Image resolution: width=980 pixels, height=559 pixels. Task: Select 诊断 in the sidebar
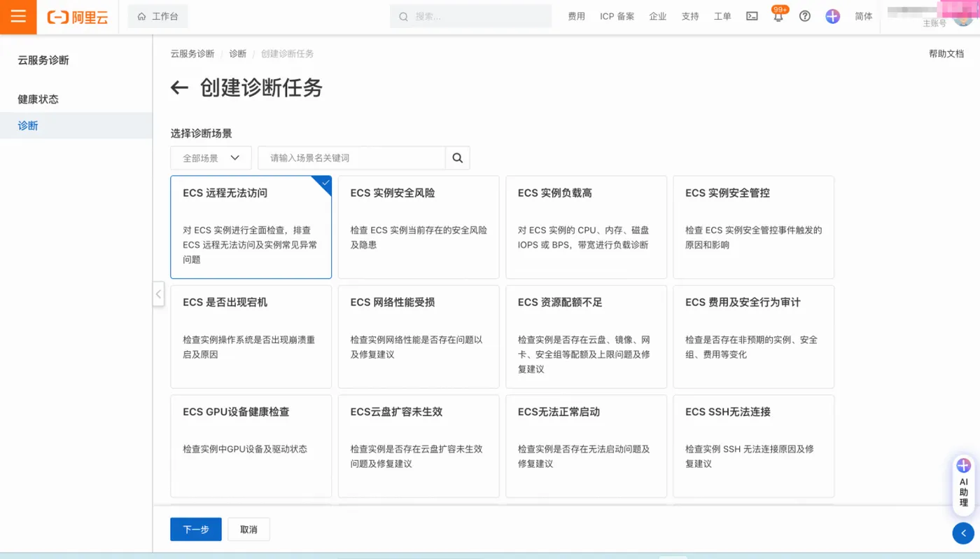pos(76,126)
